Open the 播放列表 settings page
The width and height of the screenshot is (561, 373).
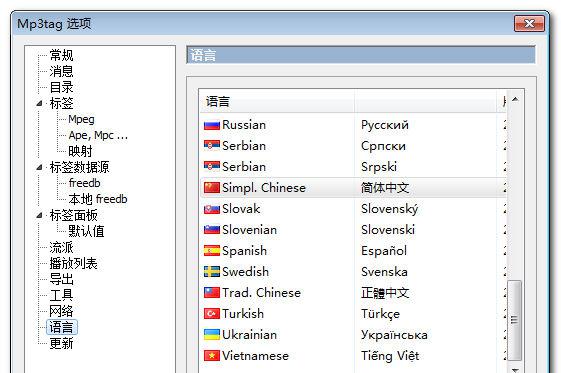pos(73,264)
